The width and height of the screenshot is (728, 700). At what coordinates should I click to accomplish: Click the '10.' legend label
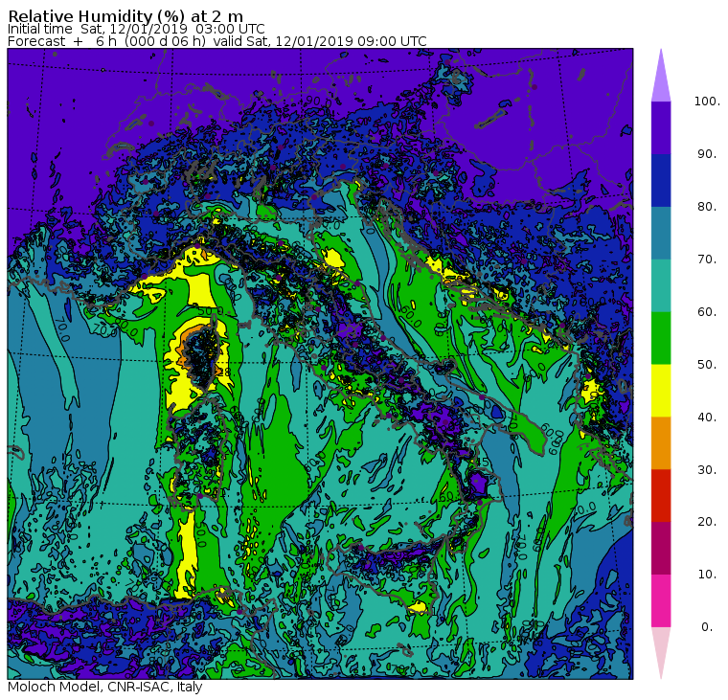click(x=707, y=575)
